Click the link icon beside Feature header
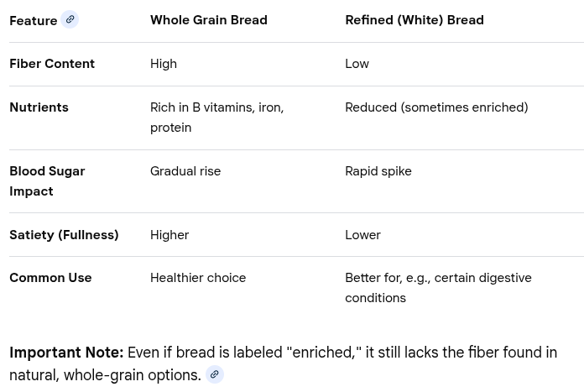584x392 pixels. pos(70,19)
